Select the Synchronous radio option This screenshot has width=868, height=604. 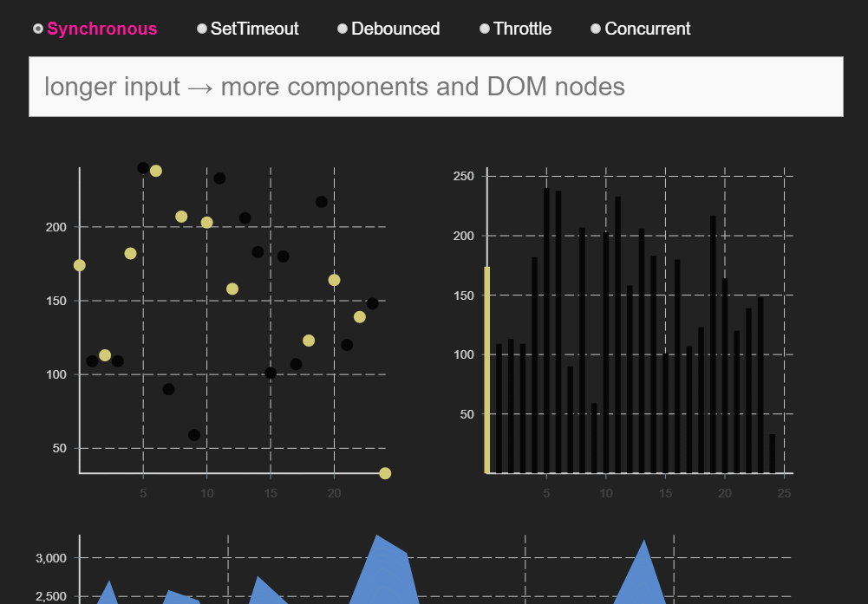[x=37, y=29]
